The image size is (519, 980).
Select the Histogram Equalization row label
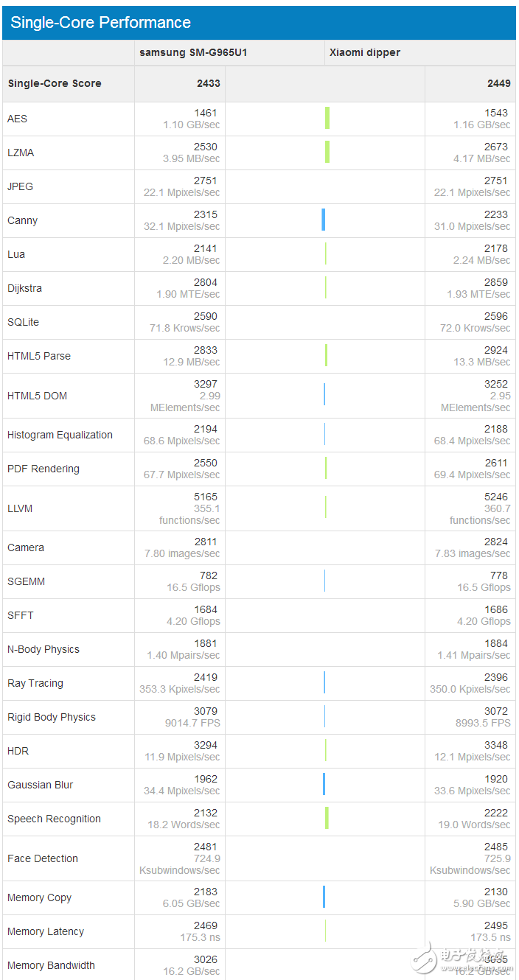60,435
